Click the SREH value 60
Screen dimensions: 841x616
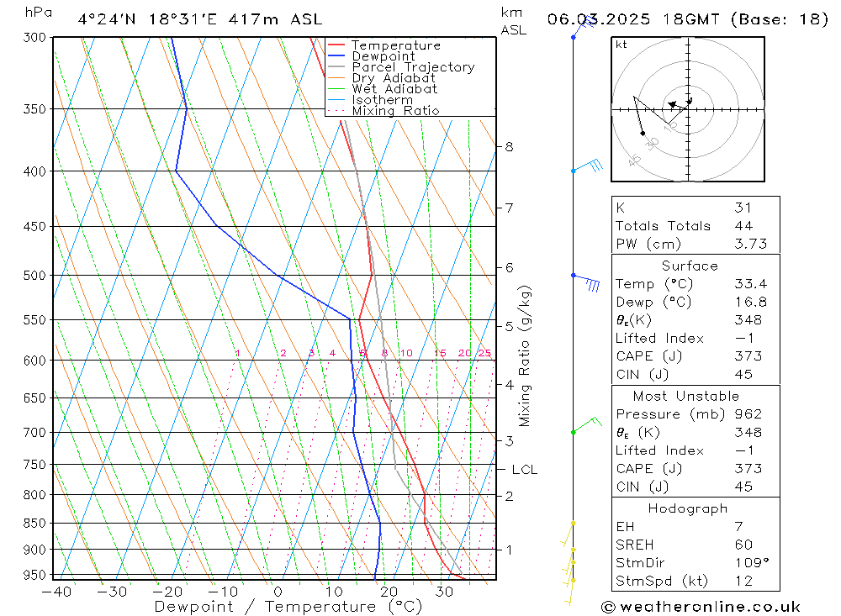[743, 545]
